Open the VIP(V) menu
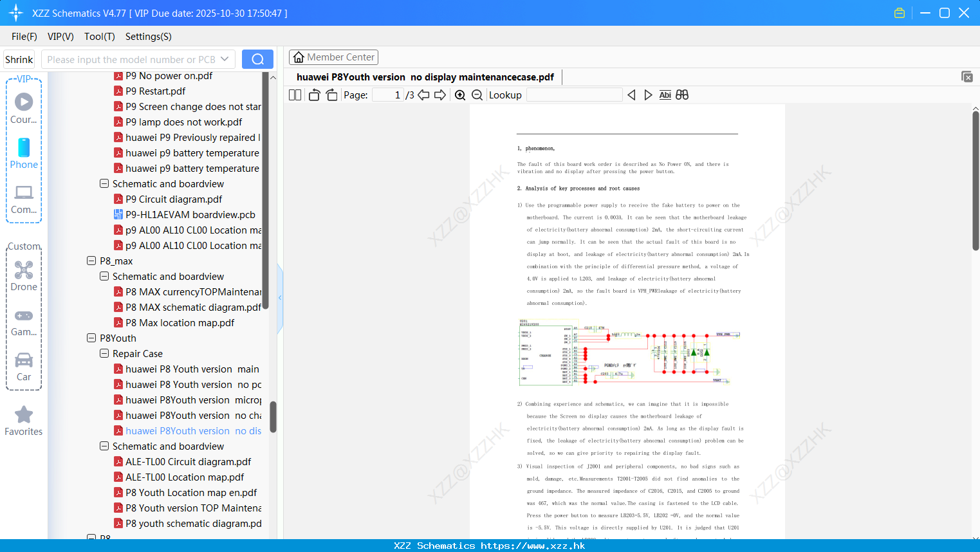The height and width of the screenshot is (552, 980). coord(60,37)
